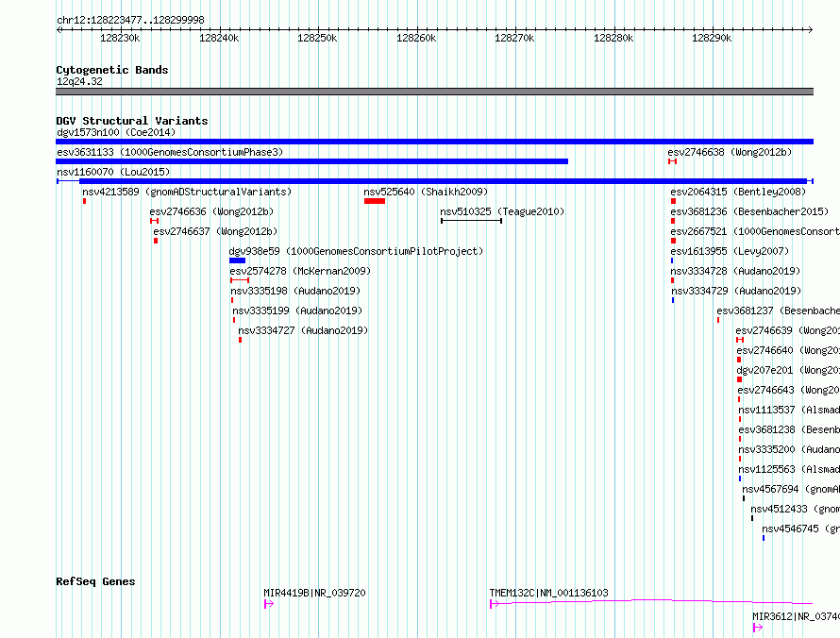Click the esv2746639 variant label
The width and height of the screenshot is (840, 638).
pos(787,330)
